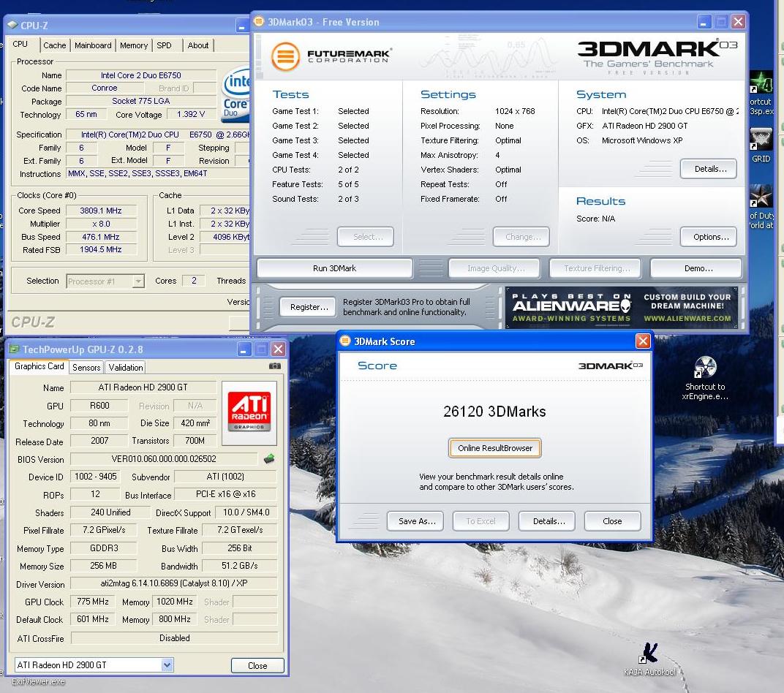Image resolution: width=784 pixels, height=693 pixels.
Task: Switch to the Validation tab in GPU-Z
Action: tap(126, 367)
